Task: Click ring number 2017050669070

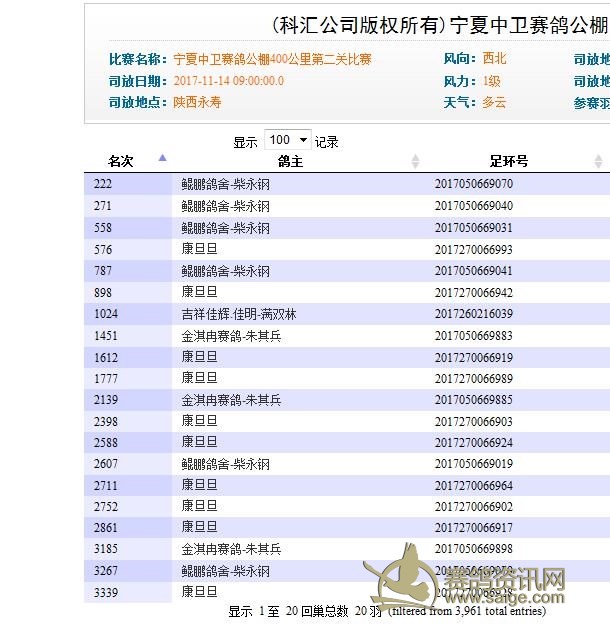Action: tap(474, 185)
